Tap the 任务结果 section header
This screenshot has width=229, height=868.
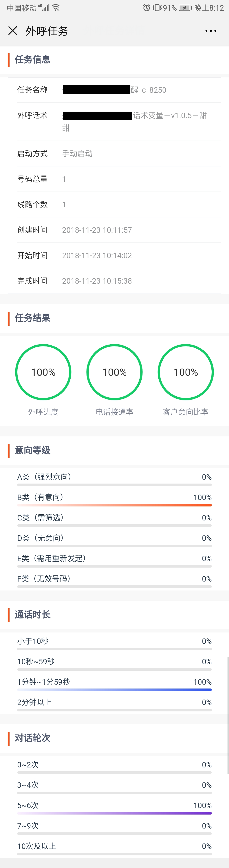pos(33,318)
